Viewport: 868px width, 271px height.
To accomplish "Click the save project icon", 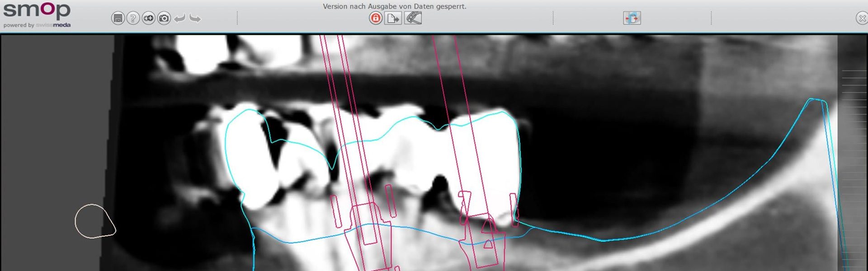I will coord(118,18).
